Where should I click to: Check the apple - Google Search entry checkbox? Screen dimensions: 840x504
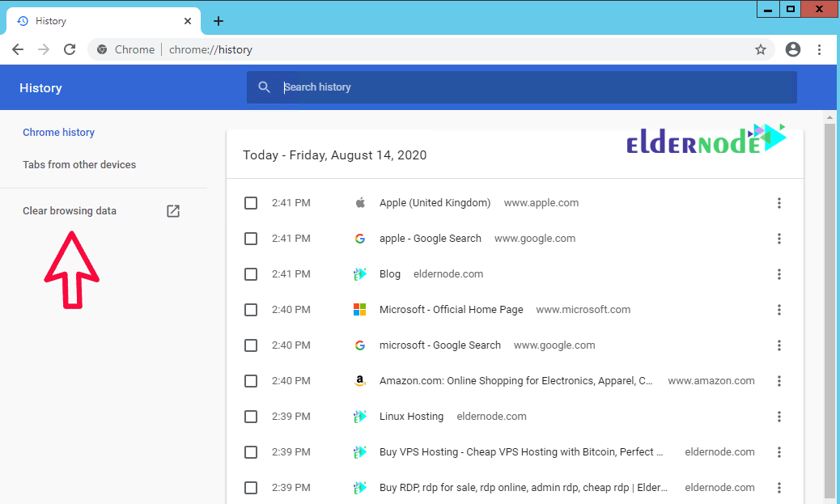tap(251, 239)
